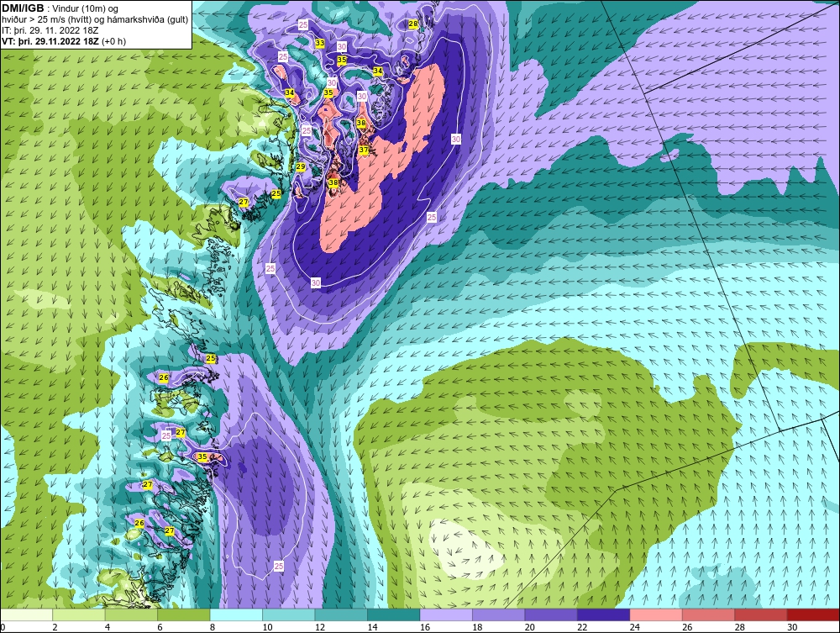Click the 0–2 m/s palest legend swatch

[x=26, y=615]
